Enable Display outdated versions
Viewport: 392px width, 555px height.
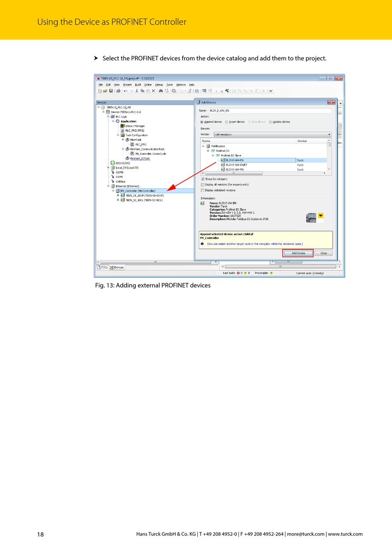pos(203,190)
